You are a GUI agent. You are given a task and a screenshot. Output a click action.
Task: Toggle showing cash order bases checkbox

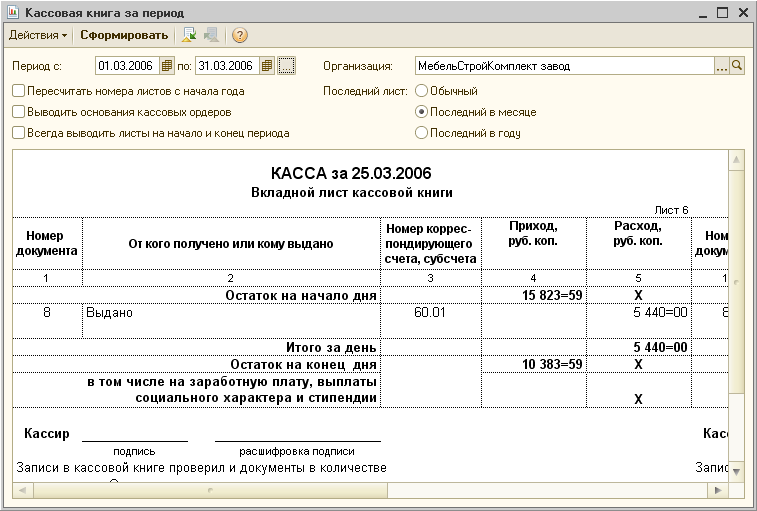click(x=18, y=112)
